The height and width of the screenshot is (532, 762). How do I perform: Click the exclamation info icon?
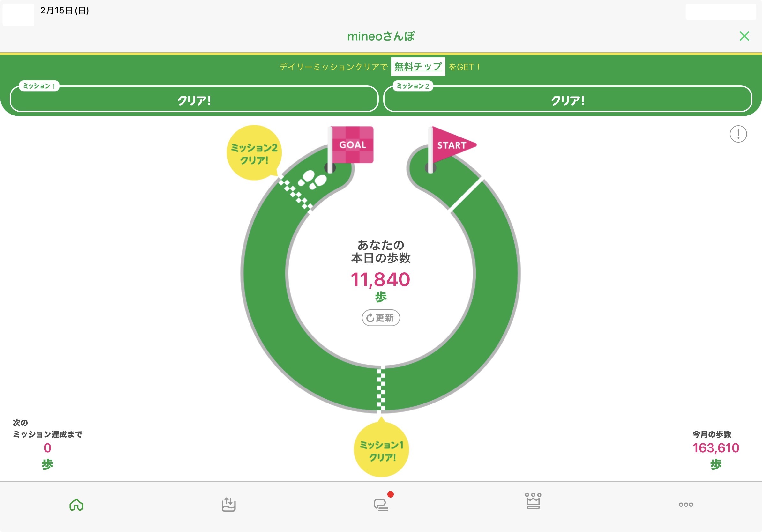tap(738, 134)
